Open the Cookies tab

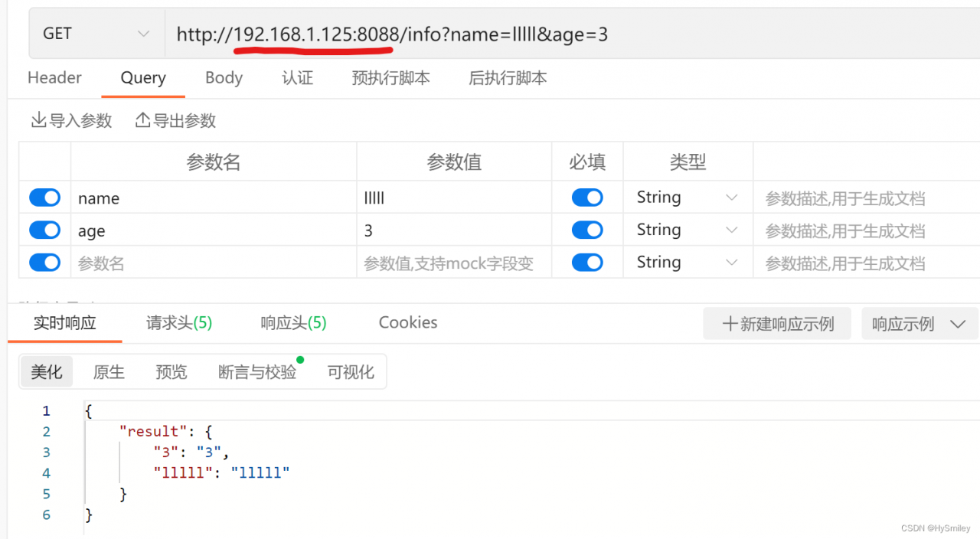click(408, 323)
